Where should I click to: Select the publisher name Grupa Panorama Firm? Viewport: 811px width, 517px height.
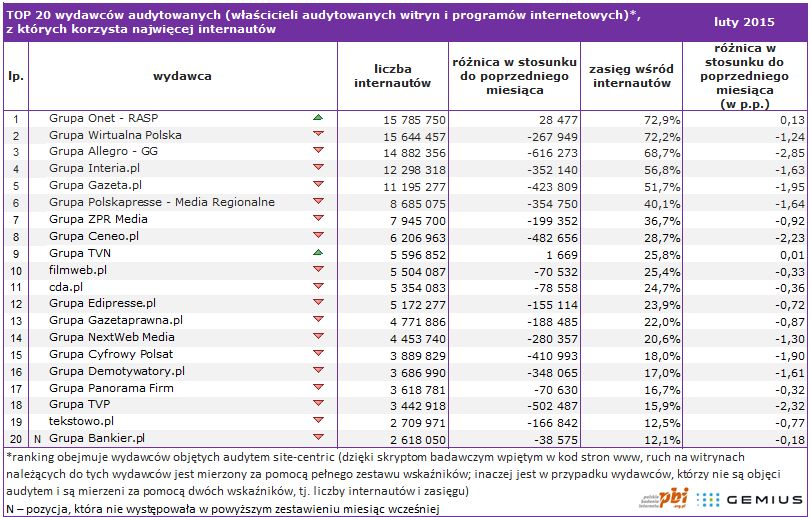[111, 388]
